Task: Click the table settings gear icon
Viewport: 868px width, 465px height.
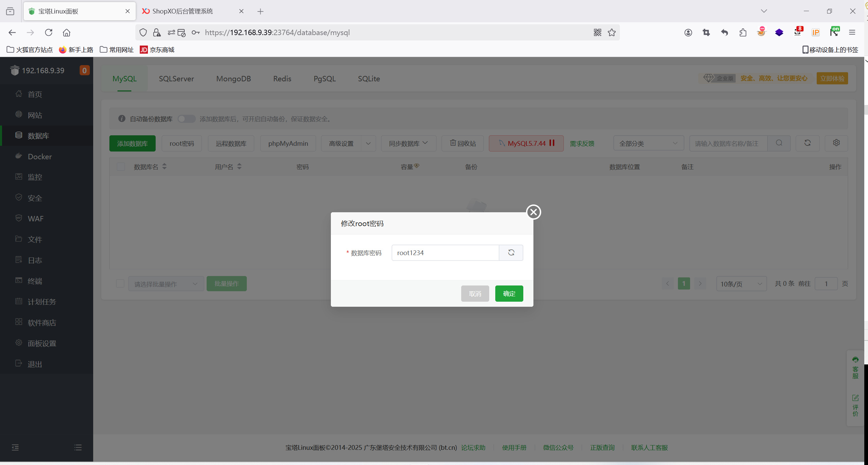Action: click(x=836, y=143)
